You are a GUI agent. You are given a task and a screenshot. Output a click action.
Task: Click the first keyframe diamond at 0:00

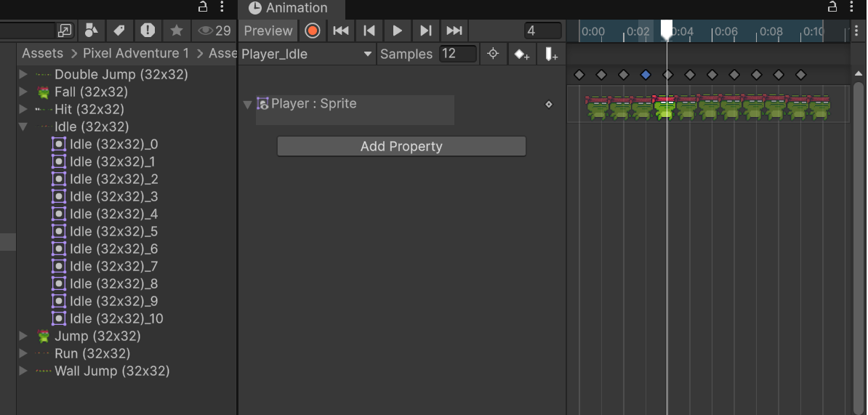pyautogui.click(x=579, y=75)
